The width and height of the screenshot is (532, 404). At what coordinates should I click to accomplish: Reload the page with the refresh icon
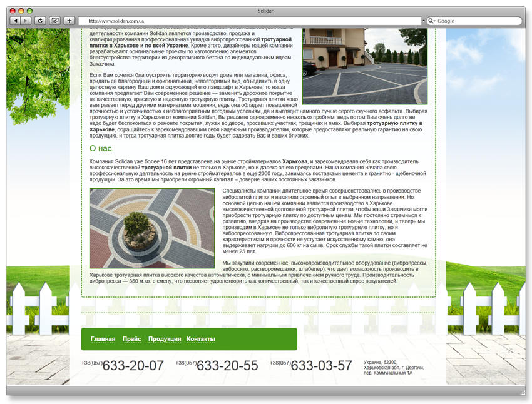coord(40,21)
